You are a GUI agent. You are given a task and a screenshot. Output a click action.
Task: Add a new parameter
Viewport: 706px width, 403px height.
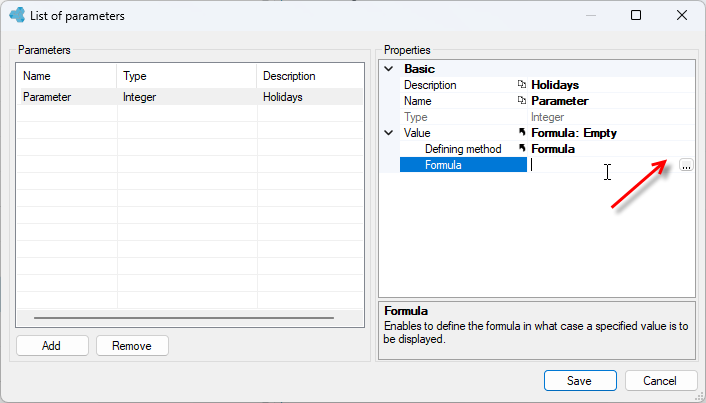[52, 345]
